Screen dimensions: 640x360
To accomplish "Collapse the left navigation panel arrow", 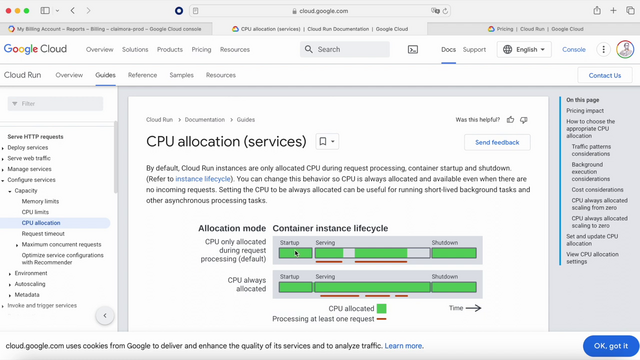I will pyautogui.click(x=105, y=316).
